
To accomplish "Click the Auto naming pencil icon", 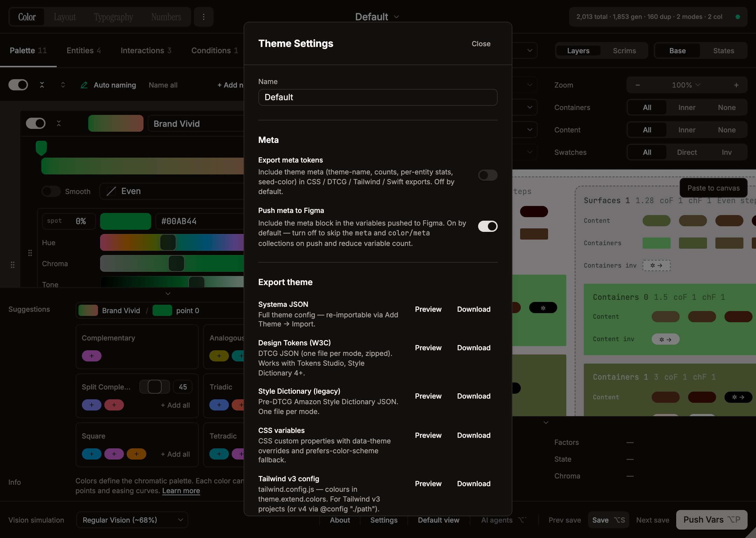I will click(x=84, y=85).
